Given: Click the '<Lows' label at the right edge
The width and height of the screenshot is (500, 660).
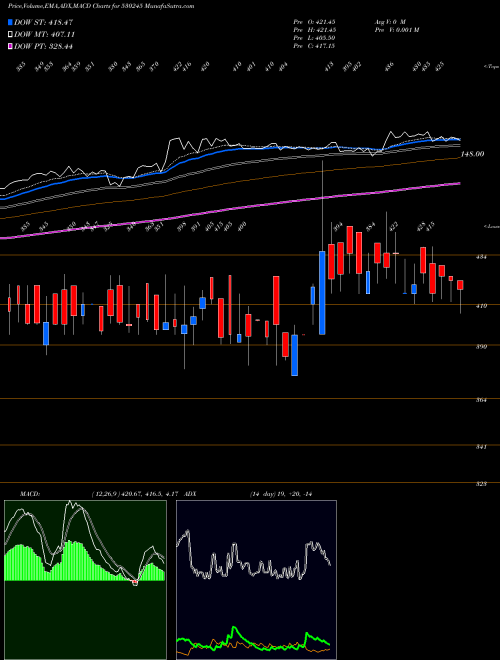Looking at the screenshot, I should pyautogui.click(x=492, y=226).
